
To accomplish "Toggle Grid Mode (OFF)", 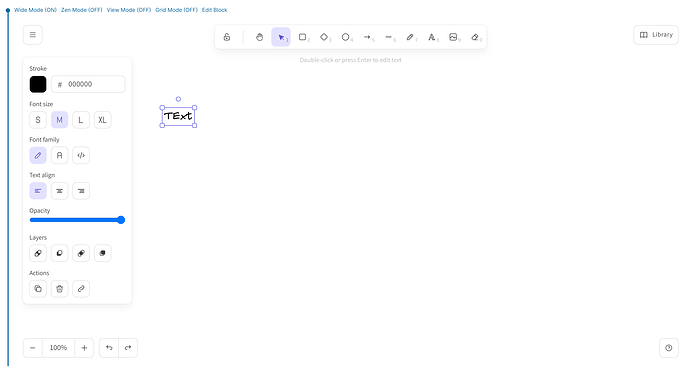I will click(x=176, y=10).
